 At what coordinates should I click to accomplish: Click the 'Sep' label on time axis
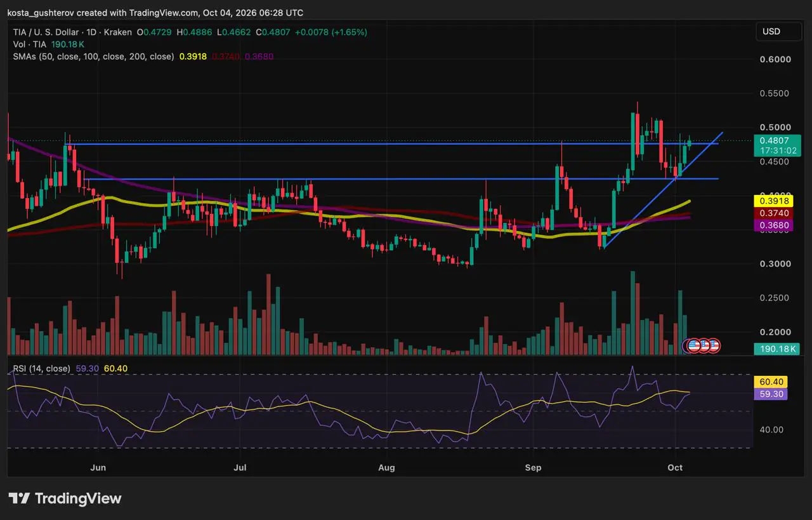point(533,467)
